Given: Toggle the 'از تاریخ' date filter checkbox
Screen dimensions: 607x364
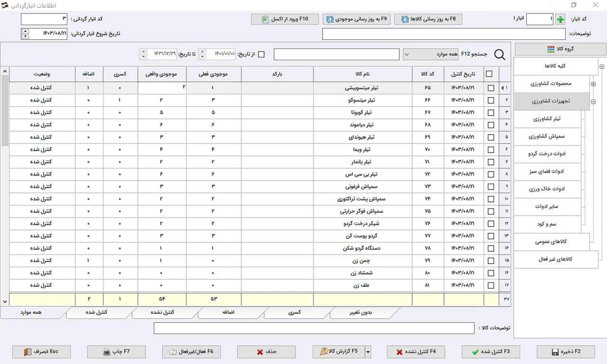Looking at the screenshot, I should point(261,55).
